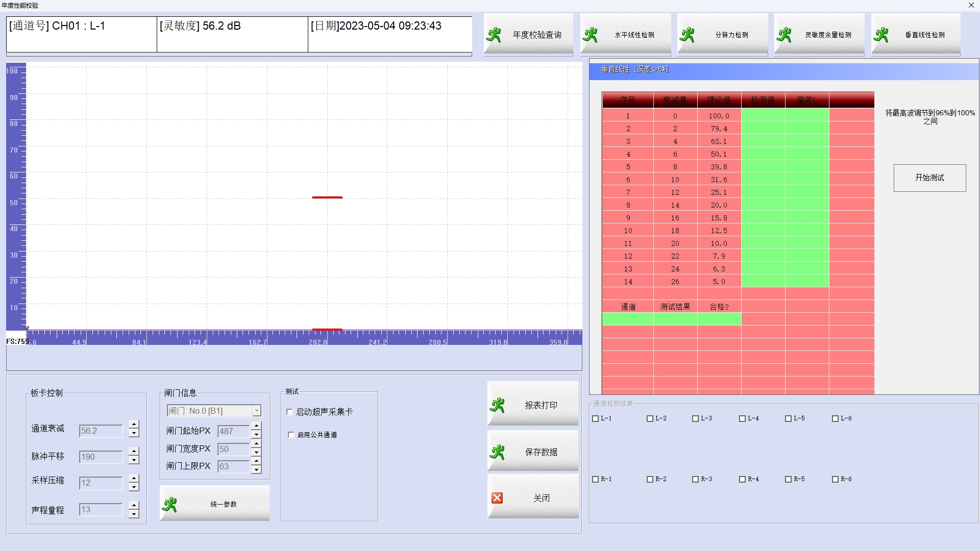Increase 采样压缩 with up arrow
Image resolution: width=980 pixels, height=551 pixels.
click(134, 478)
